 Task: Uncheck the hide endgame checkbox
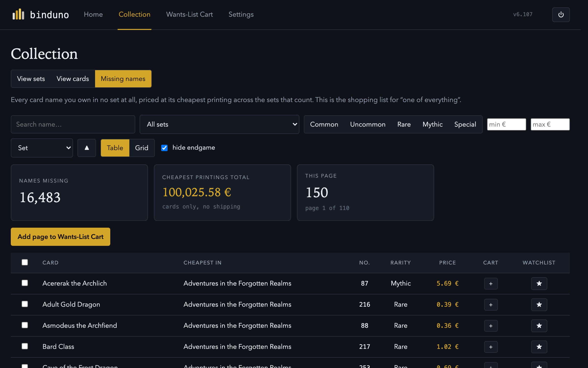pos(164,148)
